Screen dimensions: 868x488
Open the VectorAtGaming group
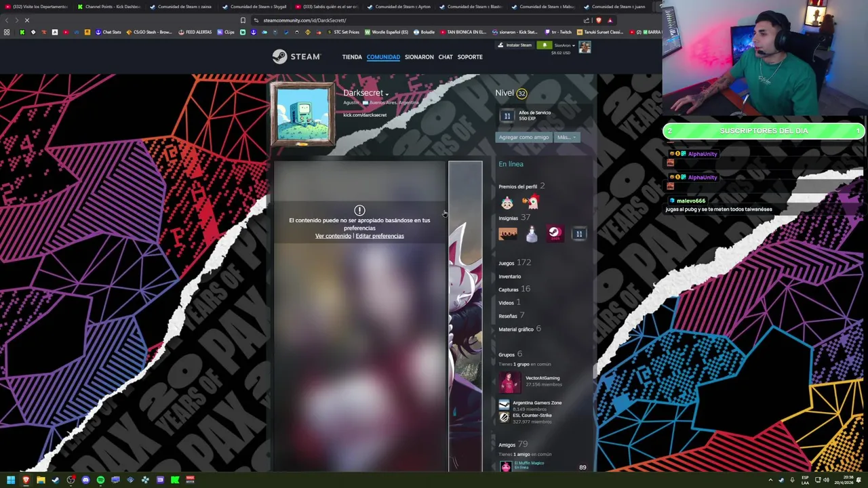[542, 378]
